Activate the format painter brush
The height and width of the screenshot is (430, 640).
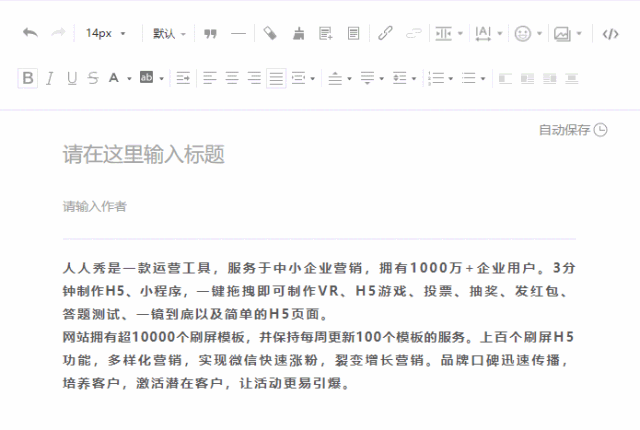[299, 33]
